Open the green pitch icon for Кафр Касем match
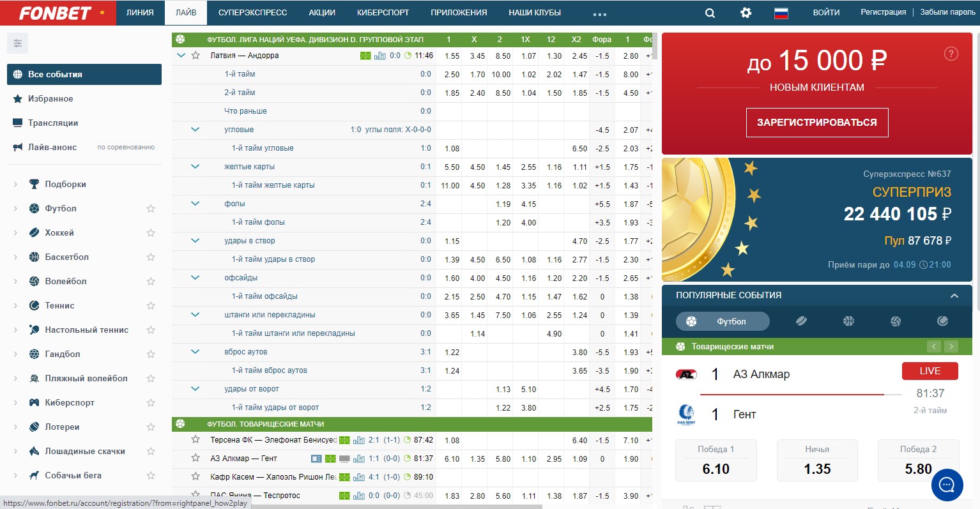The height and width of the screenshot is (509, 980). coord(344,477)
